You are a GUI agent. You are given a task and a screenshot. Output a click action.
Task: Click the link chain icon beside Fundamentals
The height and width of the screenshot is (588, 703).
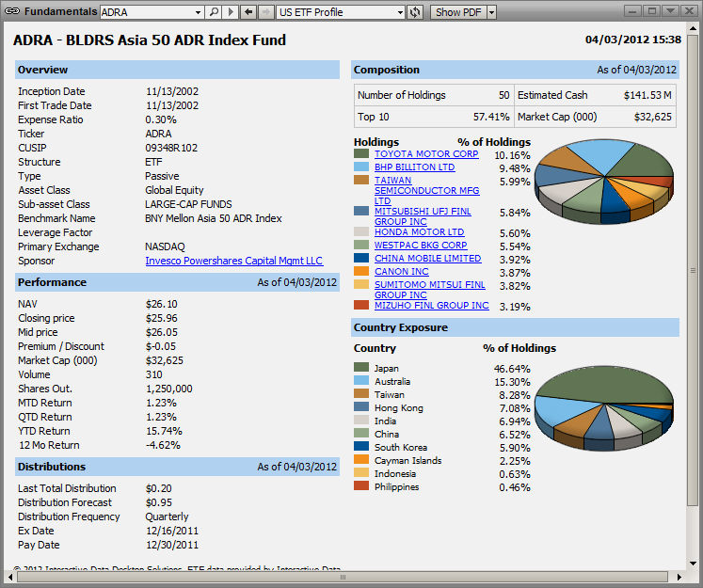tap(12, 11)
